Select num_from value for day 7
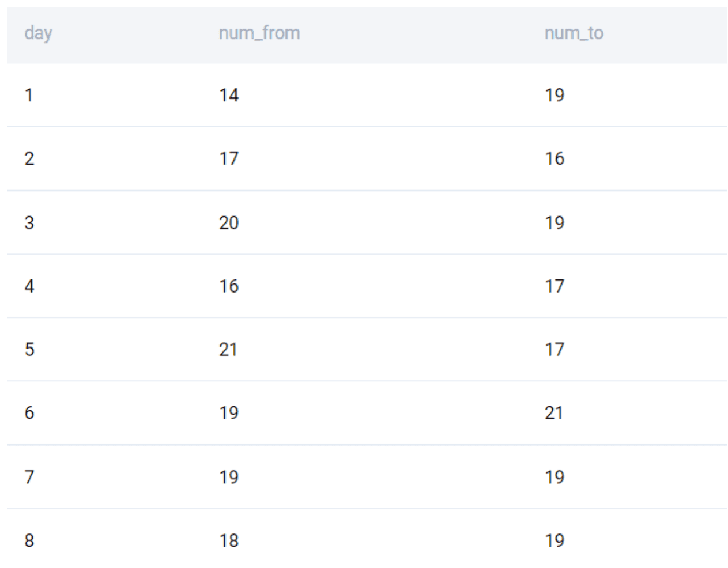Screen dimensions: 728x568 point(228,478)
